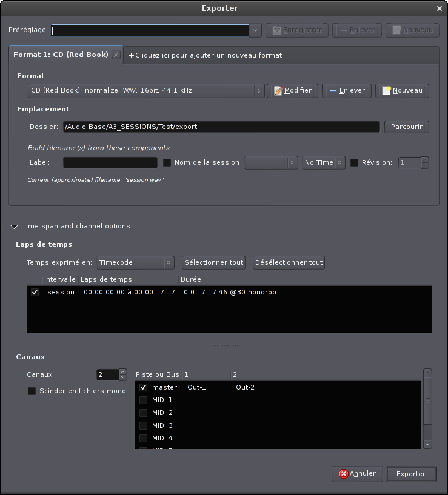Image resolution: width=448 pixels, height=495 pixels.
Task: Focus the Préréglage text field
Action: tap(150, 30)
